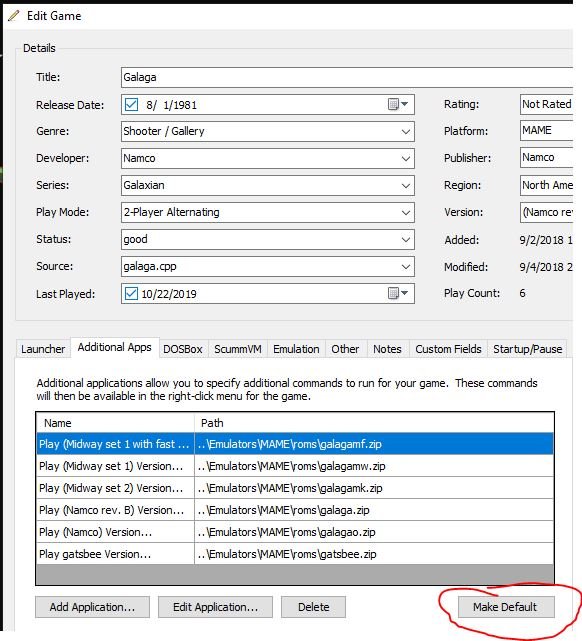Click the Delete button
The image size is (582, 641).
[313, 607]
